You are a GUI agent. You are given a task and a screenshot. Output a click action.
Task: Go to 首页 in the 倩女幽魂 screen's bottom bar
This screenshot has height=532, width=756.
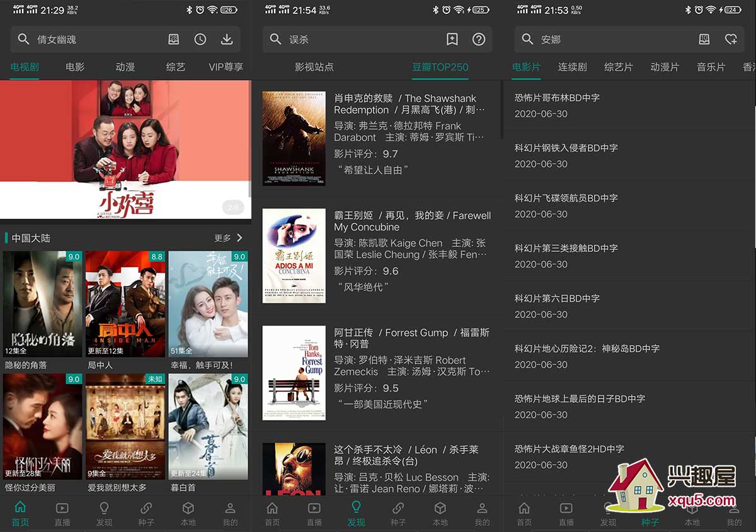click(x=20, y=514)
